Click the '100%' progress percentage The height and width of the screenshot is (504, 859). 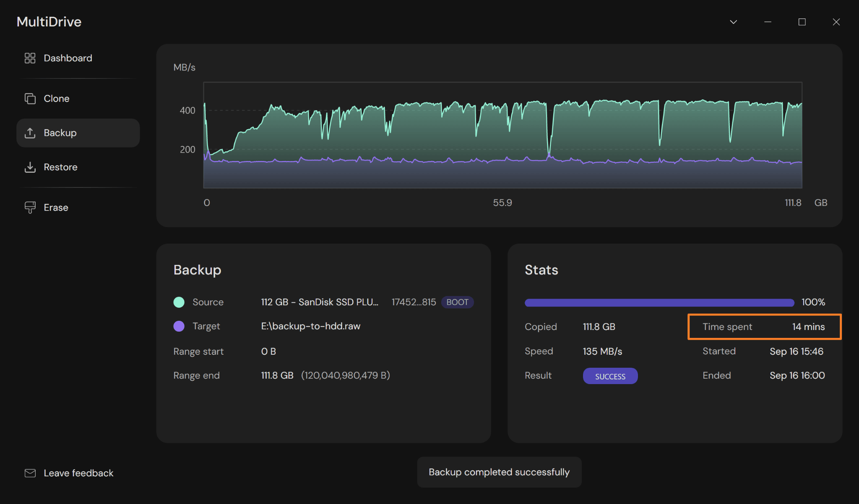click(x=813, y=302)
